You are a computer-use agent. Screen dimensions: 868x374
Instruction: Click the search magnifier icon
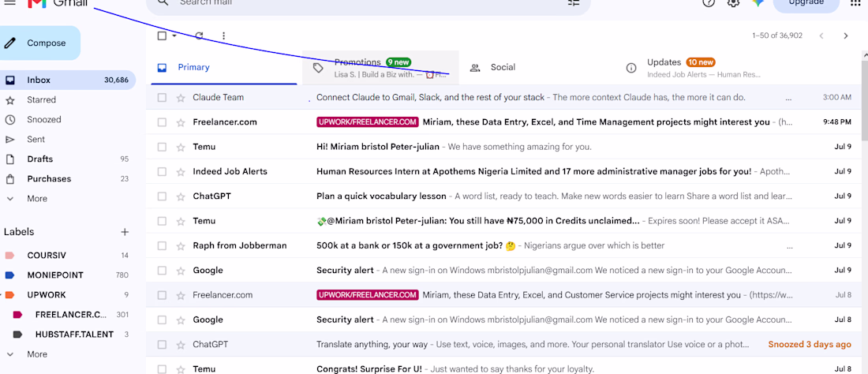163,2
